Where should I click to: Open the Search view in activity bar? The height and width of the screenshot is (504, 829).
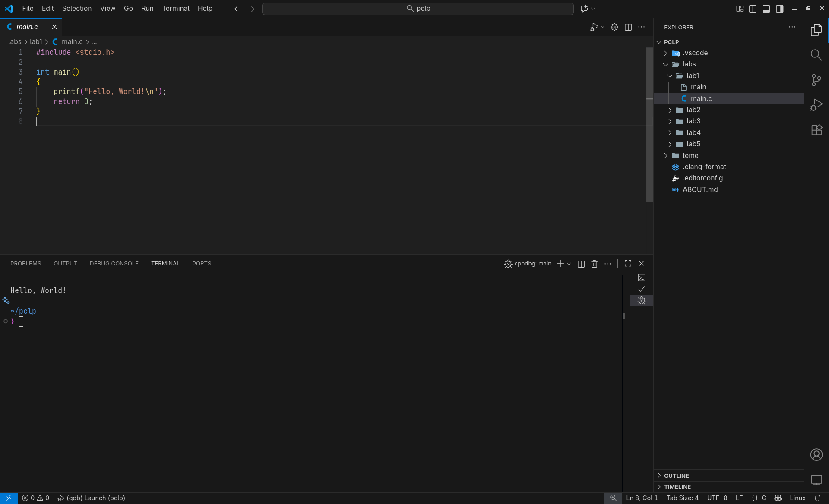coord(816,55)
